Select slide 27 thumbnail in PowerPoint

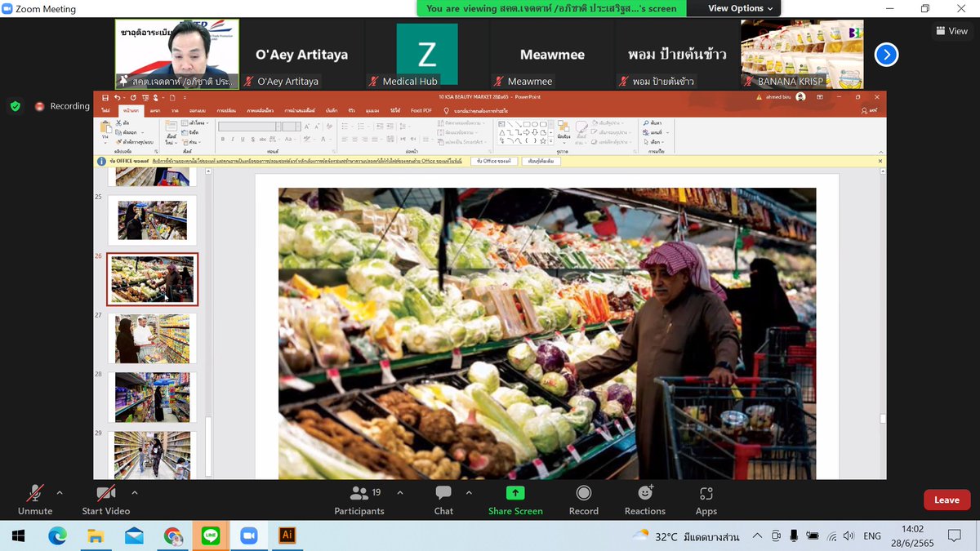[153, 339]
